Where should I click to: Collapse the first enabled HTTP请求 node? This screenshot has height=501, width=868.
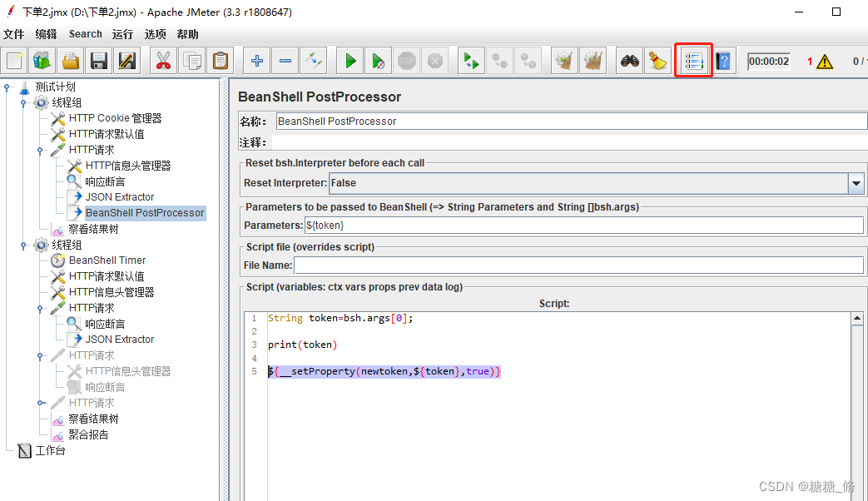click(40, 151)
